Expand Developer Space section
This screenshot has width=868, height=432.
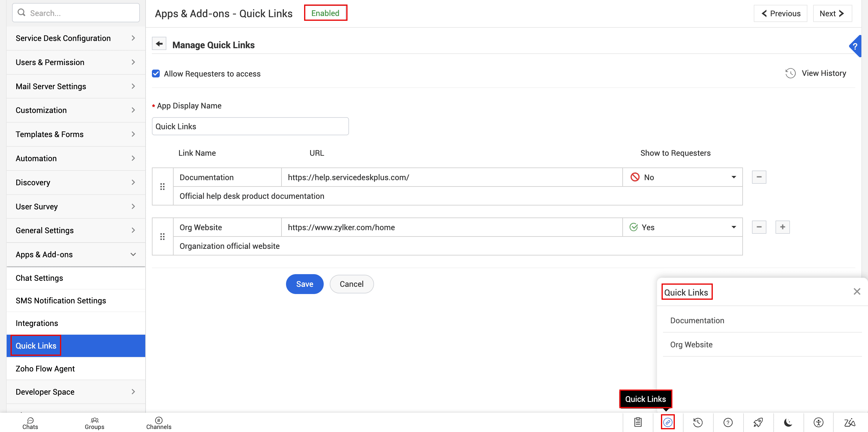76,392
